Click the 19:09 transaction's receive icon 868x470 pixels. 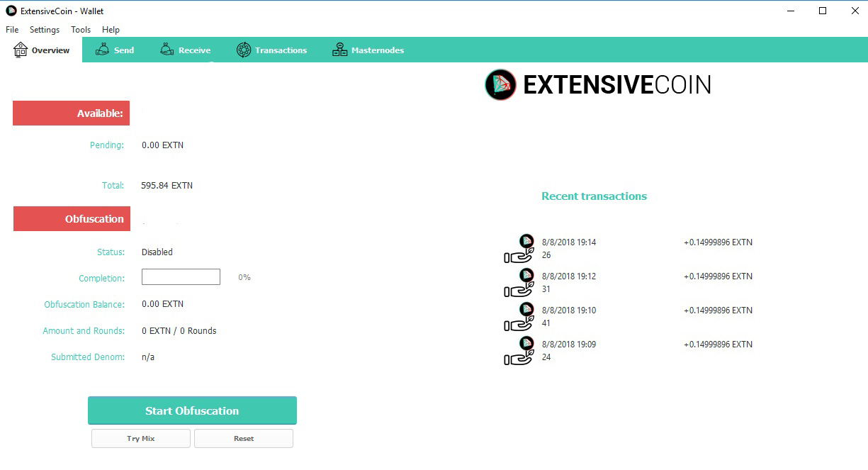pos(519,350)
